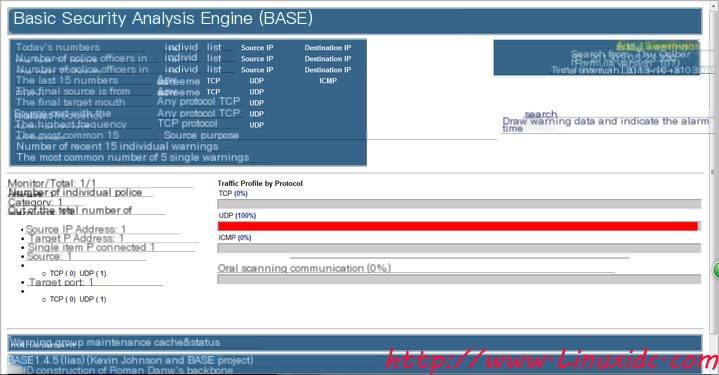
Task: Click the 'UDP (100%)' traffic profile label
Action: (x=237, y=215)
